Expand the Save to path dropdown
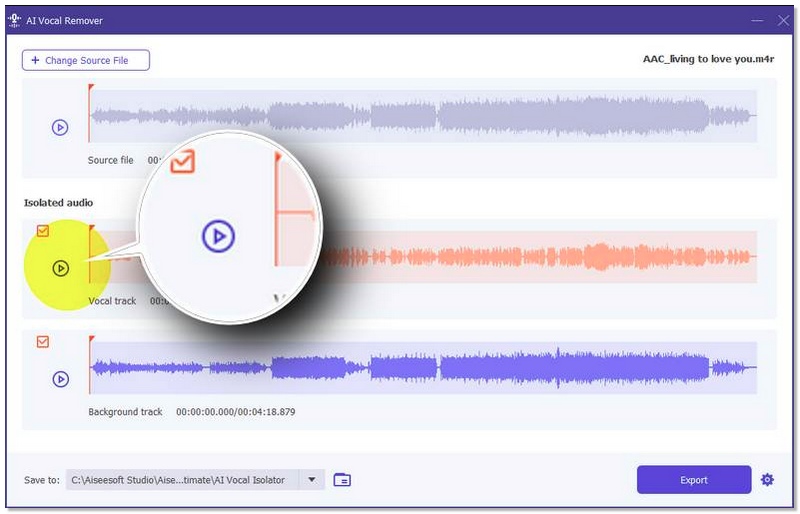The width and height of the screenshot is (800, 514). pos(311,480)
